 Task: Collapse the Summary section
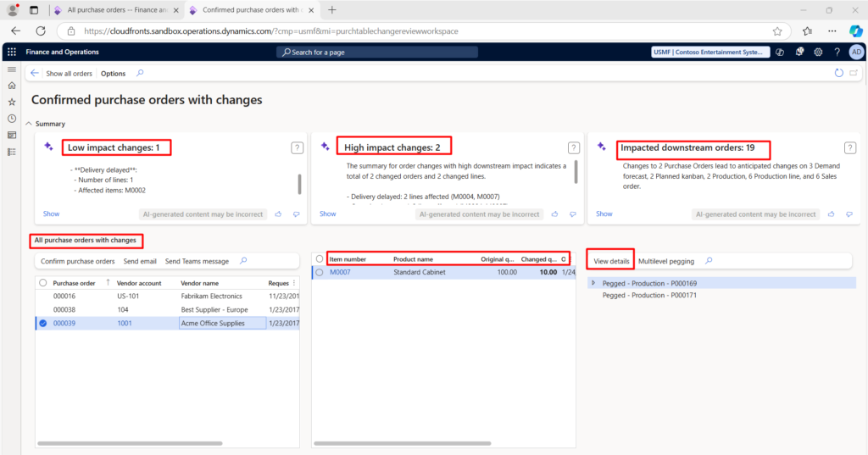coord(30,124)
